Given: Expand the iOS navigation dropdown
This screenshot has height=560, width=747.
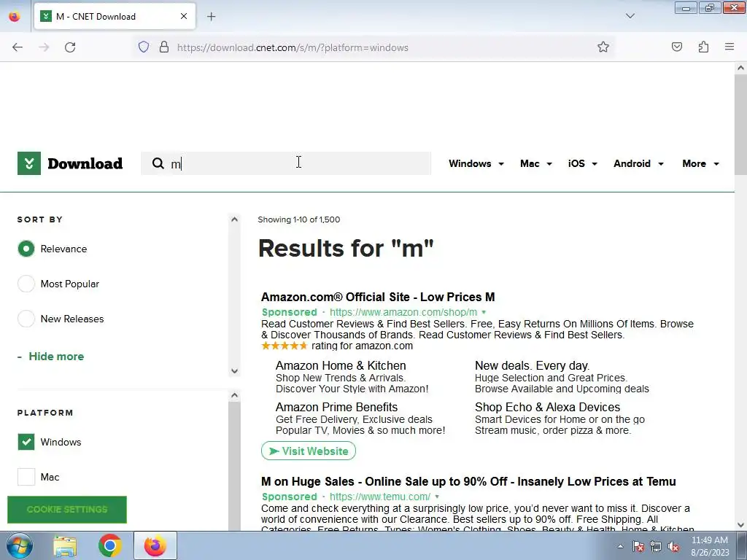Looking at the screenshot, I should pyautogui.click(x=582, y=163).
